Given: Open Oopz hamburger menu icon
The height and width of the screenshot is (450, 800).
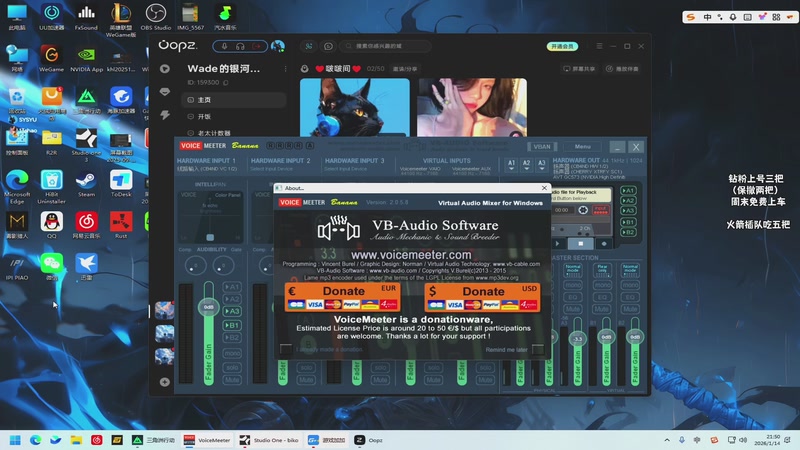Looking at the screenshot, I should pyautogui.click(x=599, y=46).
